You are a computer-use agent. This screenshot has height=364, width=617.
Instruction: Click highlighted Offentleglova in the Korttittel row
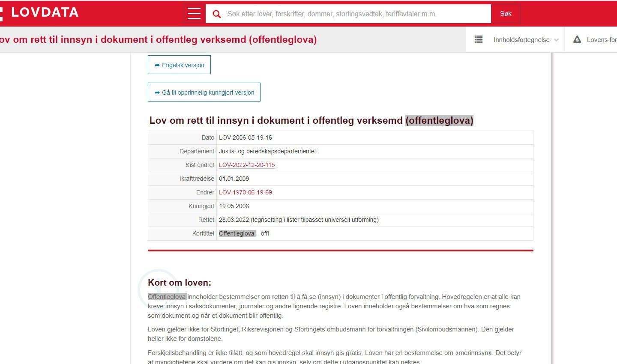237,233
